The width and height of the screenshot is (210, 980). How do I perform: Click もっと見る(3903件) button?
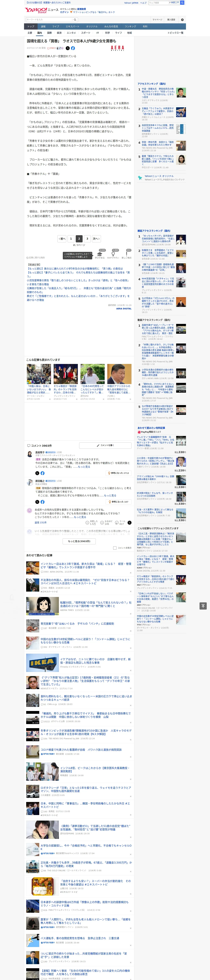[79, 541]
